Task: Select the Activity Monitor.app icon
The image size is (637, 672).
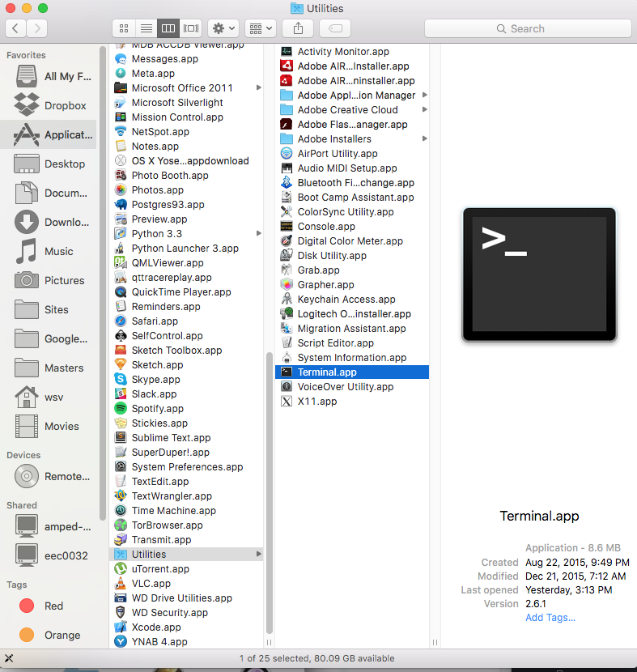Action: (x=287, y=52)
